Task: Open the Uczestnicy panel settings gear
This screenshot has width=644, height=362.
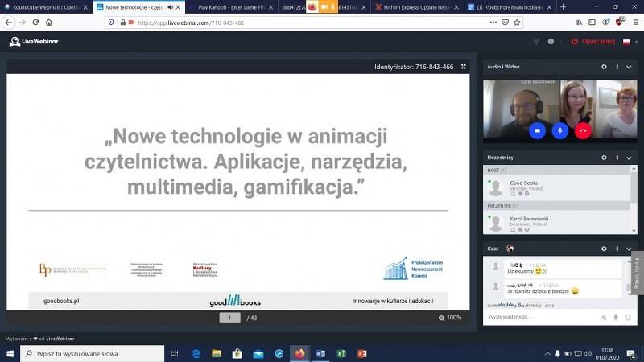Action: [x=604, y=157]
